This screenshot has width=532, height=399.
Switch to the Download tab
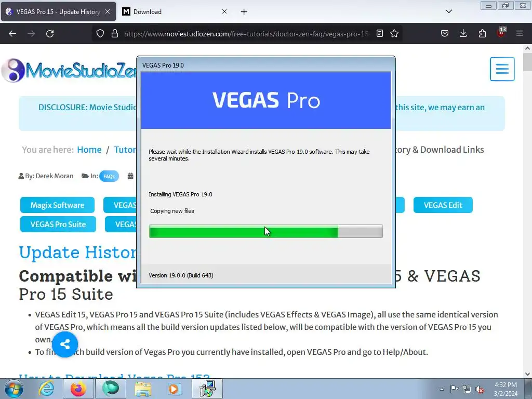175,11
